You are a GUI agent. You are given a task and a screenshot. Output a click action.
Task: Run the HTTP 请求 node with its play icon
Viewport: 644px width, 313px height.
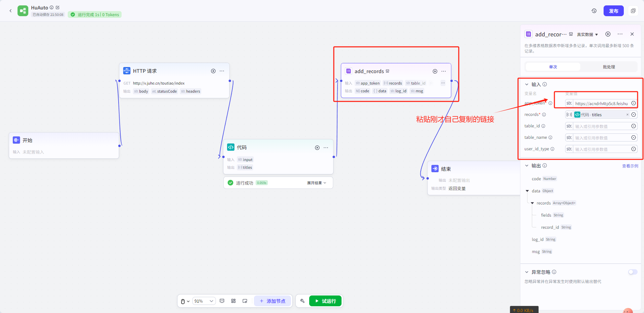tap(213, 71)
